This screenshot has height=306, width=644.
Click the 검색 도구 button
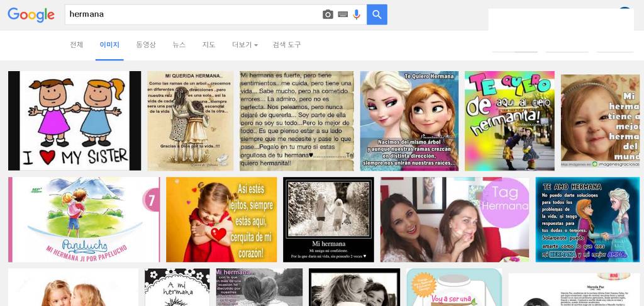(287, 45)
